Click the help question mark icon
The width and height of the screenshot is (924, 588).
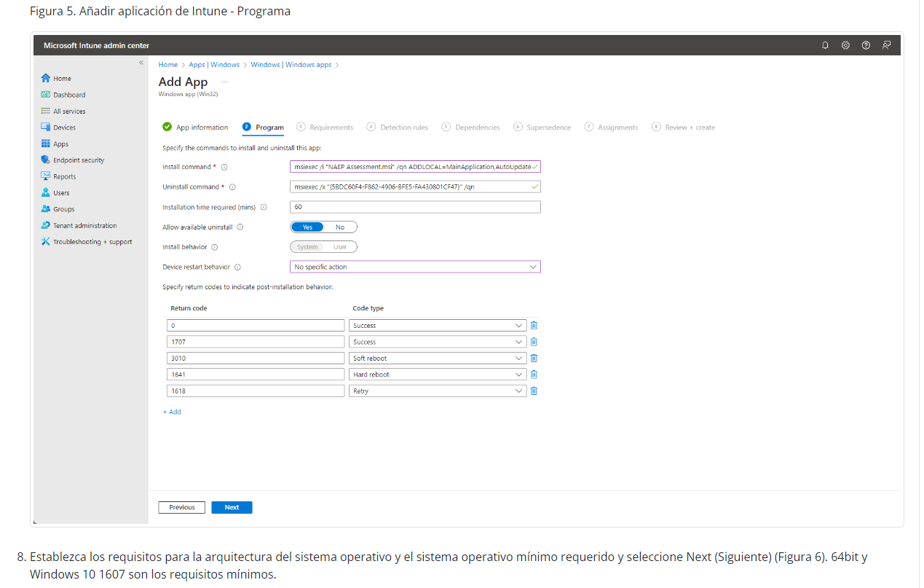tap(866, 45)
